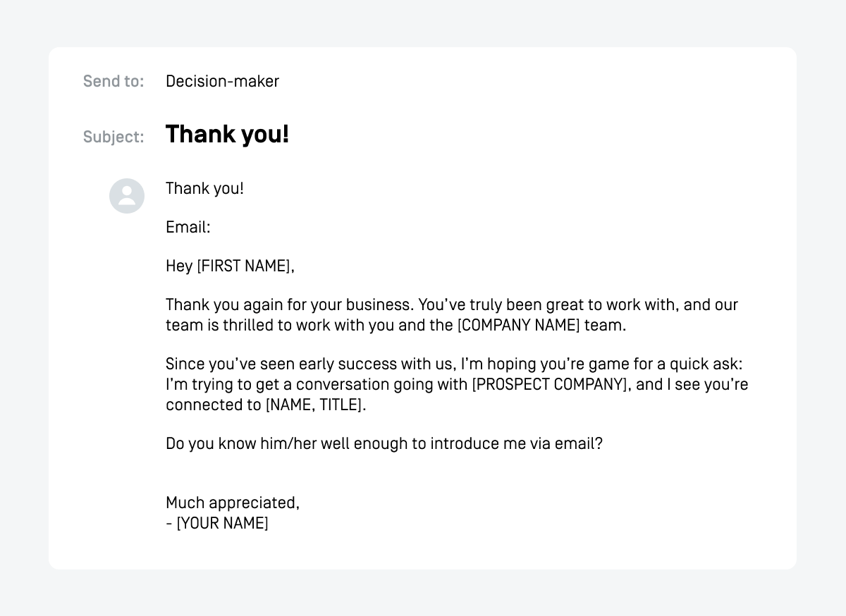The height and width of the screenshot is (616, 846).
Task: Click the "Email:" line in the body
Action: click(x=188, y=227)
